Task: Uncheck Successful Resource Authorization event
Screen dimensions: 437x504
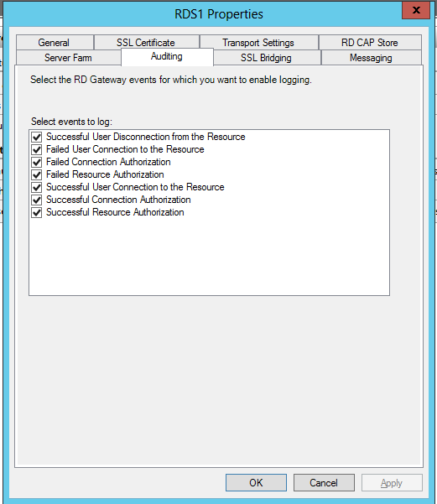Action: (x=37, y=212)
